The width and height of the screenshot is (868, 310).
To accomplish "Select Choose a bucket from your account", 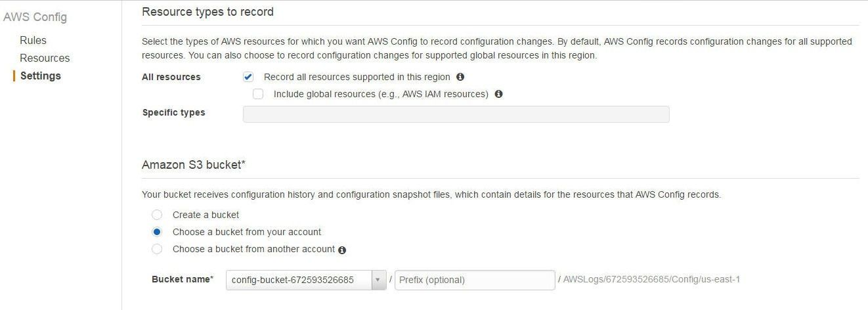I will coord(157,232).
